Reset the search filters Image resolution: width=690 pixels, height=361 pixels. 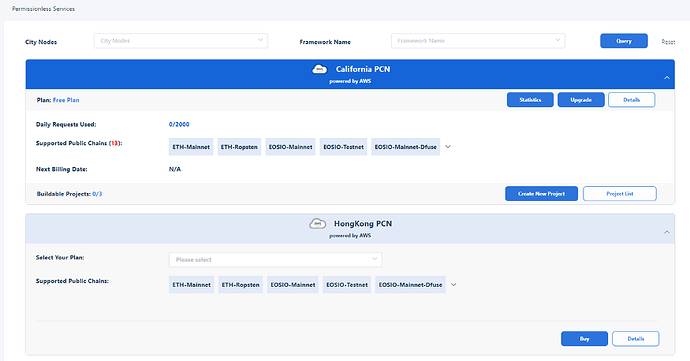pyautogui.click(x=668, y=42)
